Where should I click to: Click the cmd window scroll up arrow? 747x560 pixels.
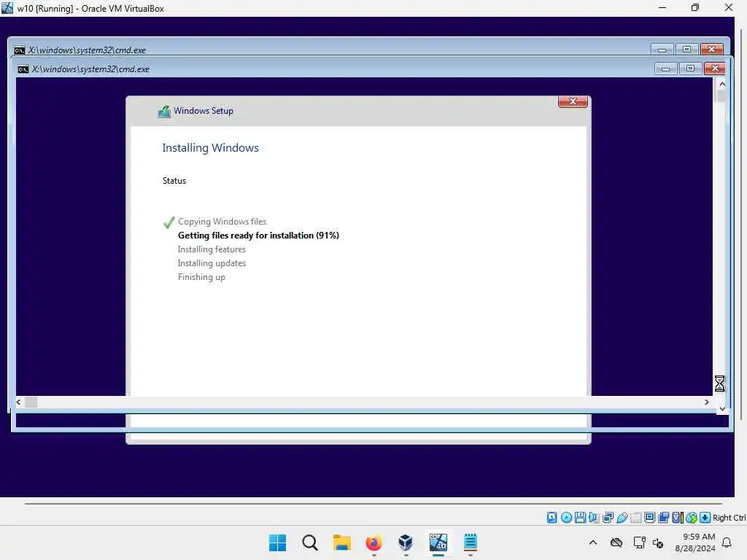pos(722,85)
